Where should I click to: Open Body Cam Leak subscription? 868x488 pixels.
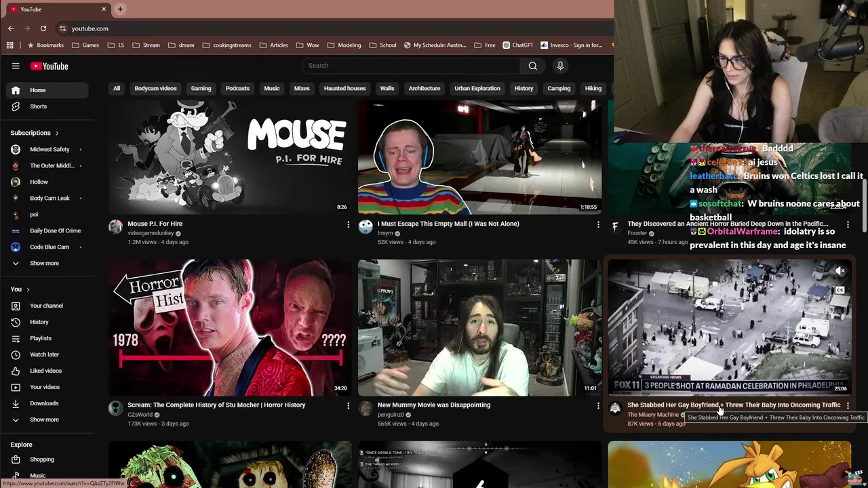point(47,198)
